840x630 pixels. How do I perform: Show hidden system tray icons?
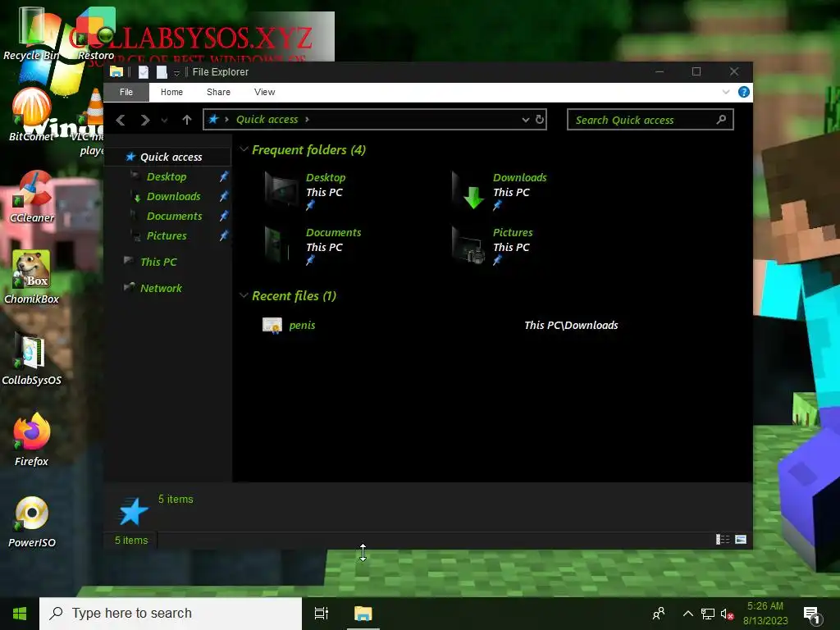pyautogui.click(x=688, y=614)
